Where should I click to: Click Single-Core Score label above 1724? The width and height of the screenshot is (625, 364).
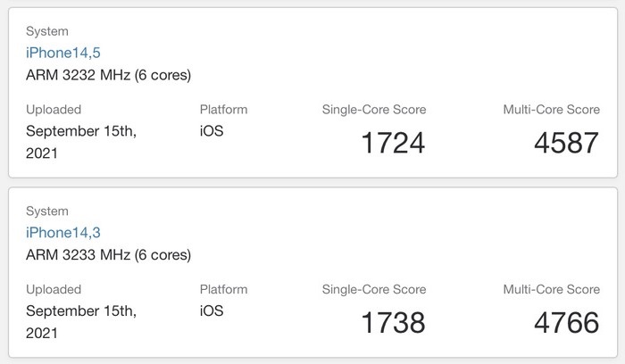(x=374, y=110)
